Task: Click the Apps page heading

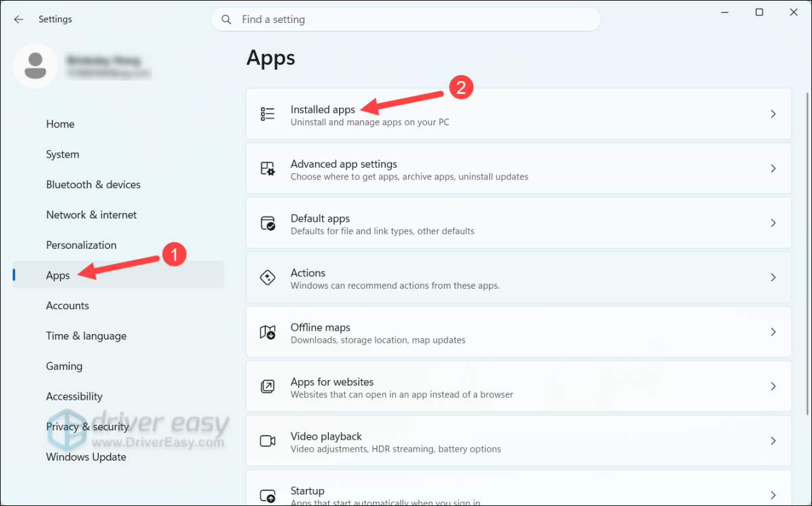Action: 271,58
